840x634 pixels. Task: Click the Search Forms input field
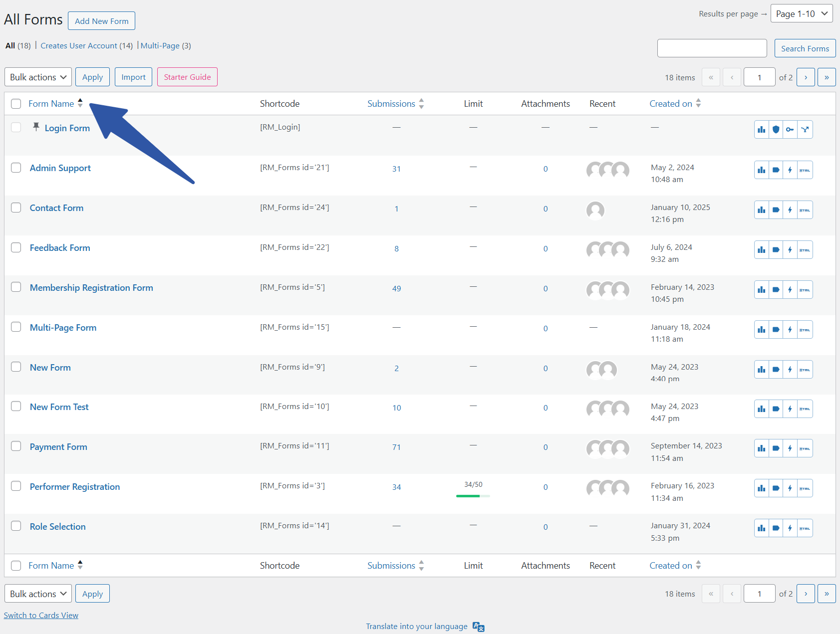(712, 48)
